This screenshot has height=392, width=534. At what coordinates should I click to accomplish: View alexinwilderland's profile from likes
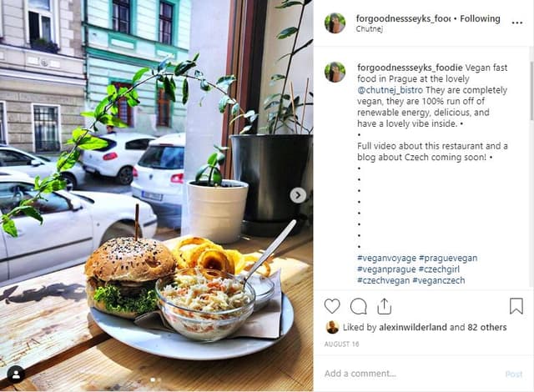tap(413, 327)
